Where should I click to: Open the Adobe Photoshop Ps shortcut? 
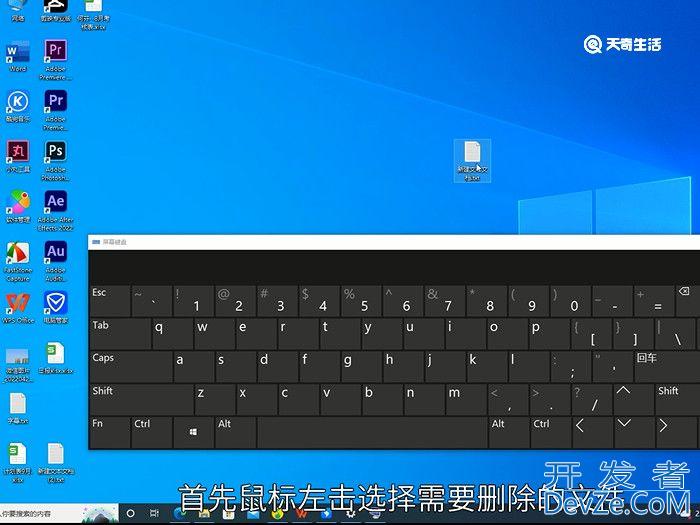[x=55, y=161]
